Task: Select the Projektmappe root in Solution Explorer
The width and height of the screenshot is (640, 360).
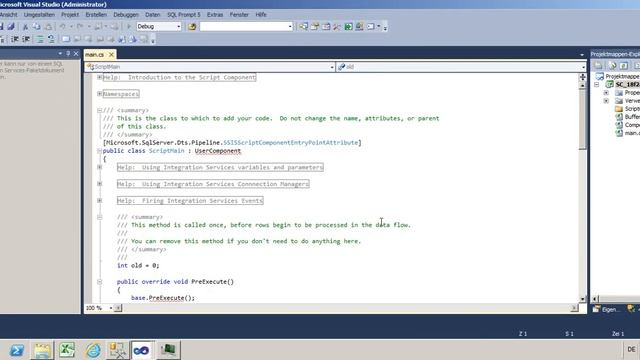Action: point(618,76)
